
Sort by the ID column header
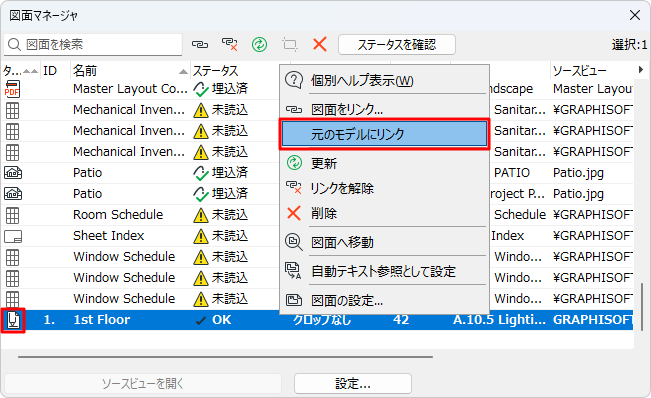pyautogui.click(x=55, y=71)
